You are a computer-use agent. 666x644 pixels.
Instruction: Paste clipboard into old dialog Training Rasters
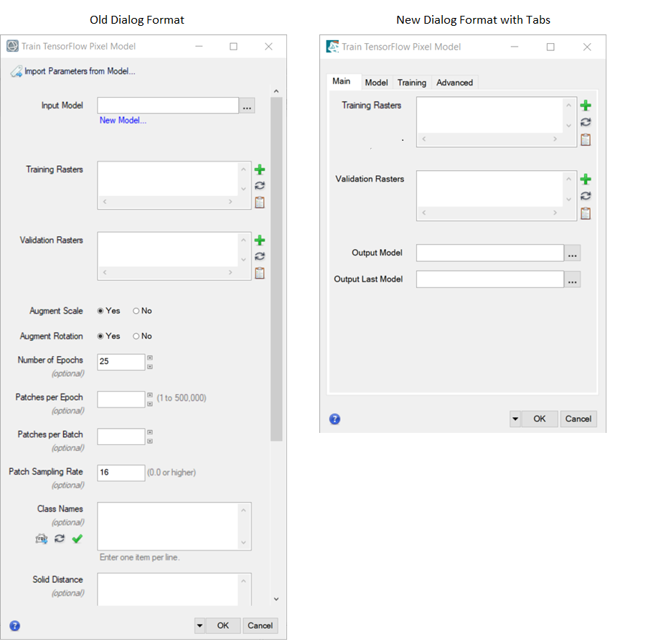point(260,202)
